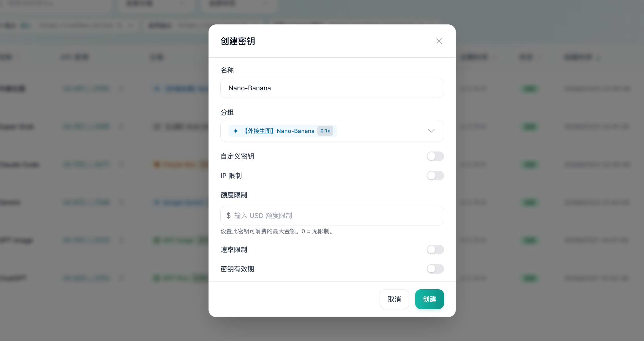Focus the 输入 USD 额度限制 input
The image size is (644, 341).
pos(332,216)
